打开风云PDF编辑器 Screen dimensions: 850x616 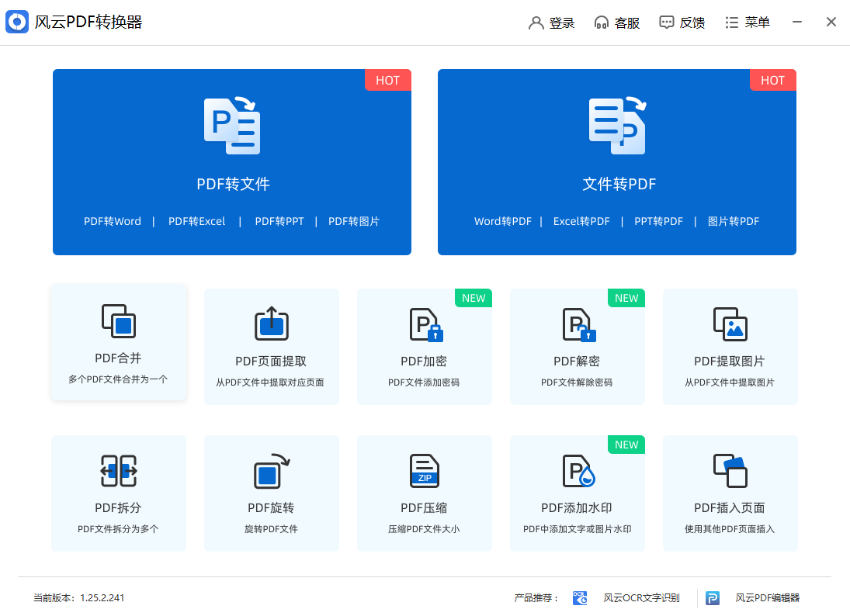point(768,597)
